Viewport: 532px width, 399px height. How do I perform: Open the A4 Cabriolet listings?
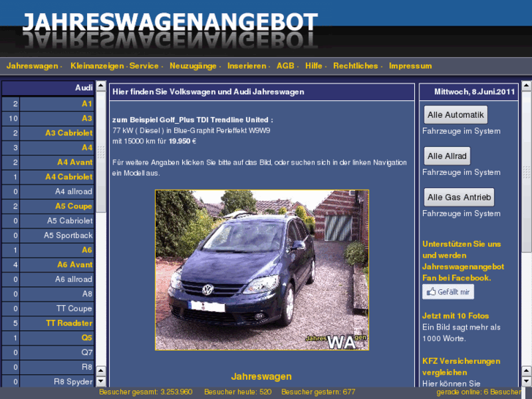click(x=69, y=177)
